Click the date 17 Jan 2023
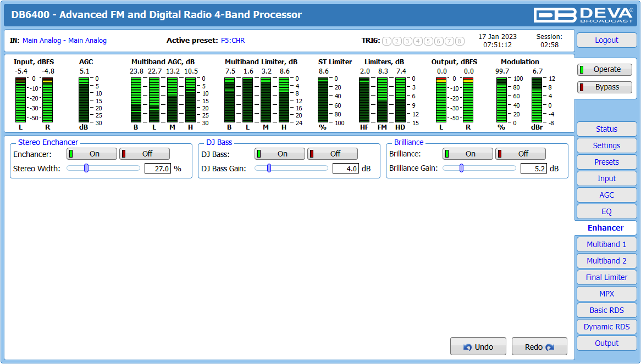641x364 pixels. (x=498, y=37)
